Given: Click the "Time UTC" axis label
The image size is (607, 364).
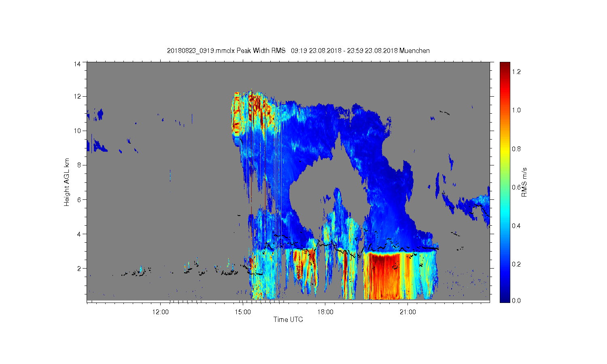Looking at the screenshot, I should [x=288, y=320].
